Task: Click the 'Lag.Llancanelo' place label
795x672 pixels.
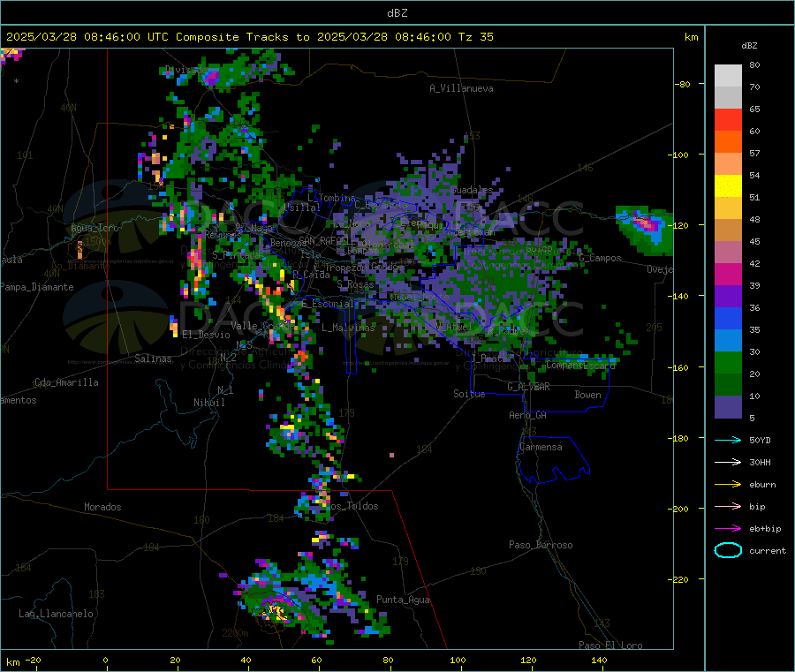Action: 56,614
